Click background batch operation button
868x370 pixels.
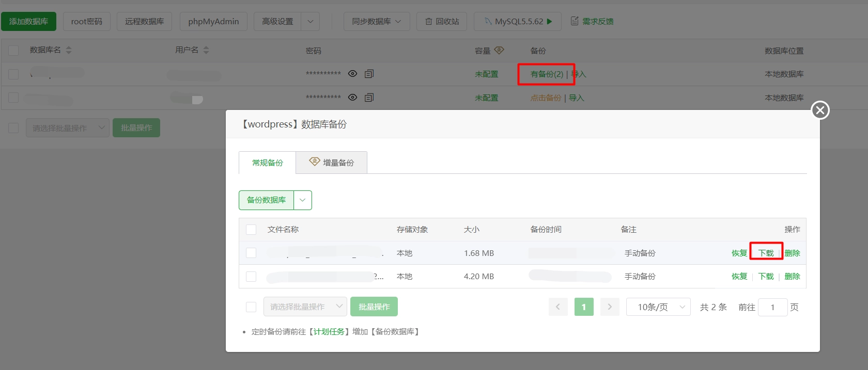[x=136, y=127]
